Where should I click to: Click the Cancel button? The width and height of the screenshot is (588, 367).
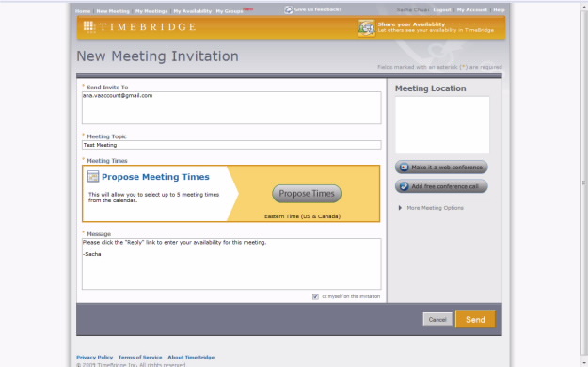(x=437, y=319)
